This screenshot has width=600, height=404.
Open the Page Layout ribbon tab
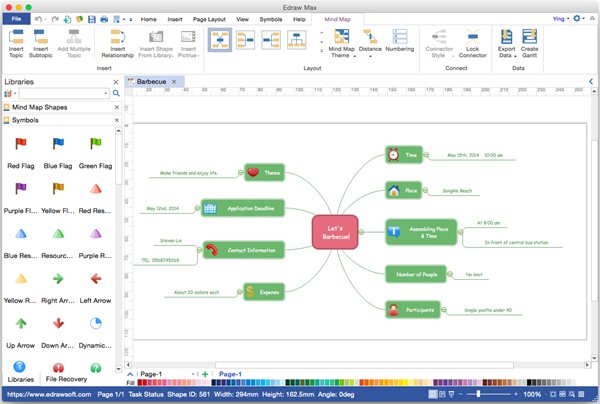[x=211, y=19]
